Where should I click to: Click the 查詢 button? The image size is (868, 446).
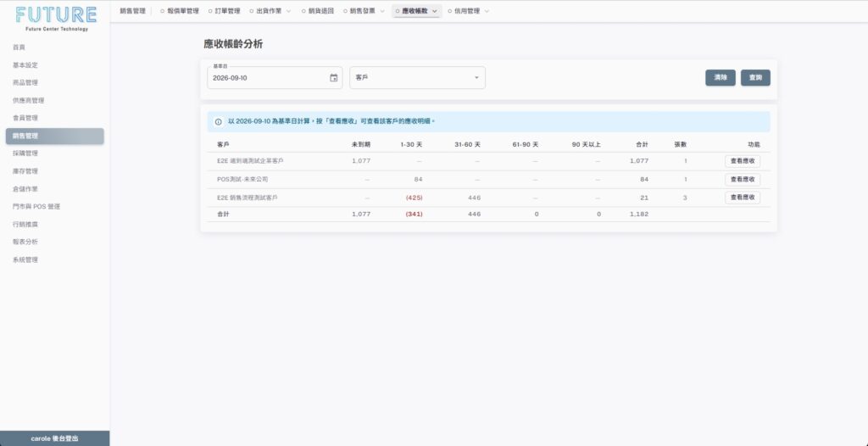pyautogui.click(x=755, y=77)
